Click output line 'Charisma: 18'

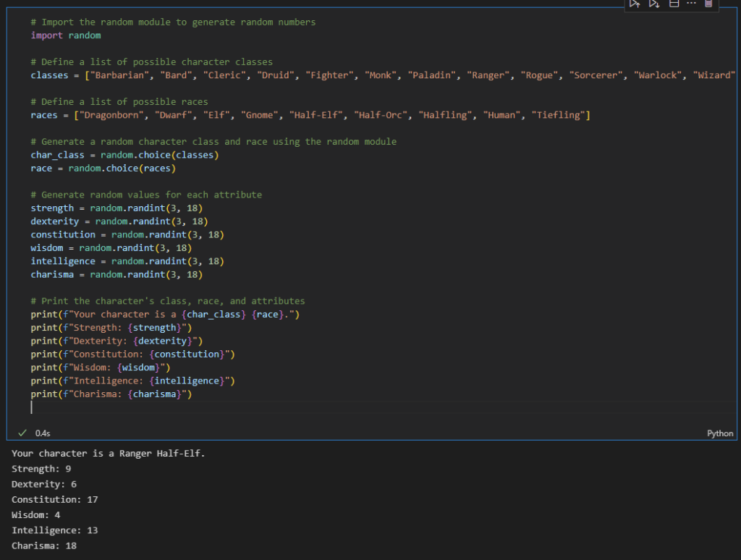pyautogui.click(x=44, y=546)
